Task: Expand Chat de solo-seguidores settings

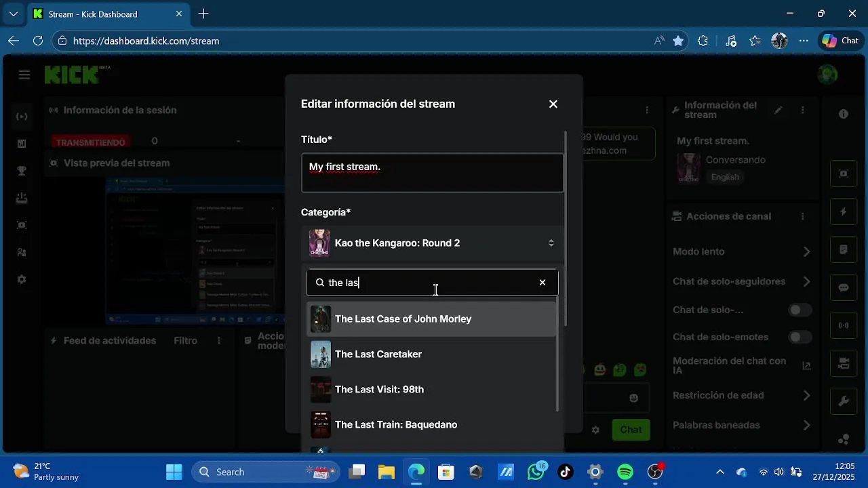Action: [806, 281]
